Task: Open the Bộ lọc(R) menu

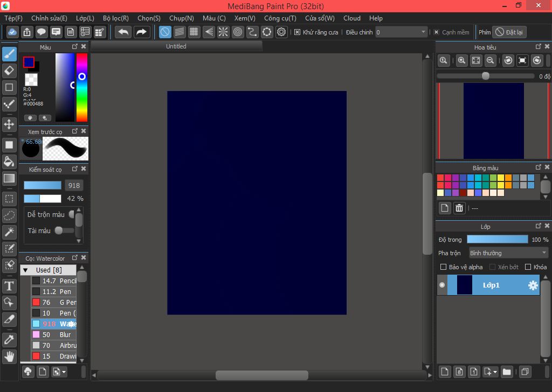Action: (116, 18)
